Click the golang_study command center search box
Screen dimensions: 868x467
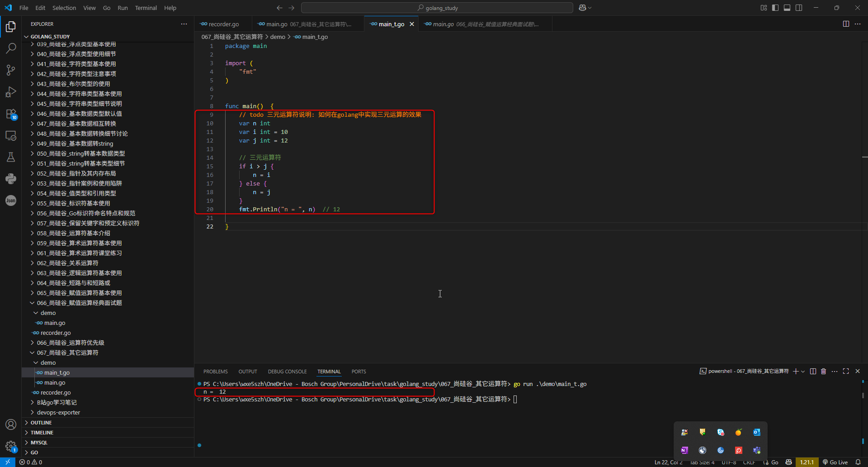[437, 8]
